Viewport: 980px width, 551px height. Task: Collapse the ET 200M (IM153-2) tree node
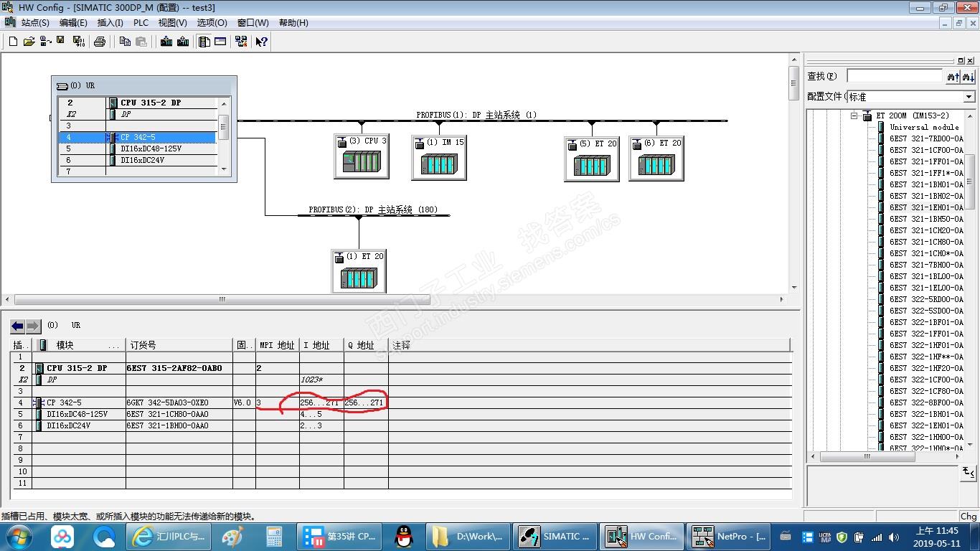pos(854,116)
